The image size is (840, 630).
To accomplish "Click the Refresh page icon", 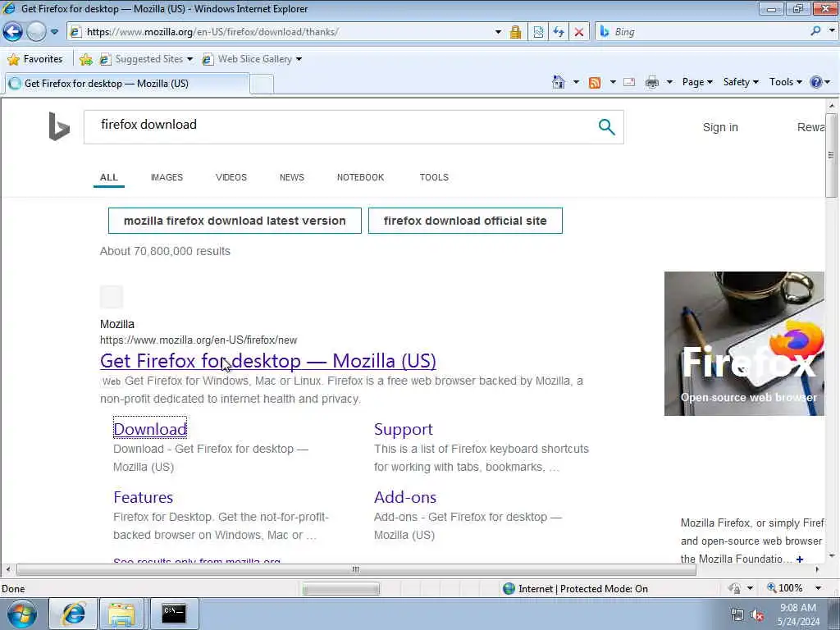I will click(558, 32).
